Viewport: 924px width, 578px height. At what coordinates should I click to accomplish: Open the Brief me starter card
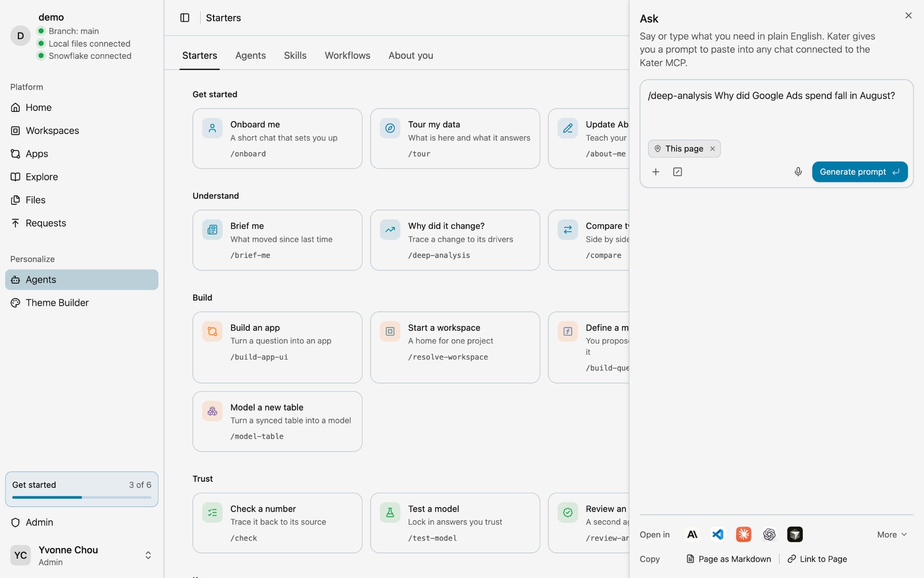point(277,240)
